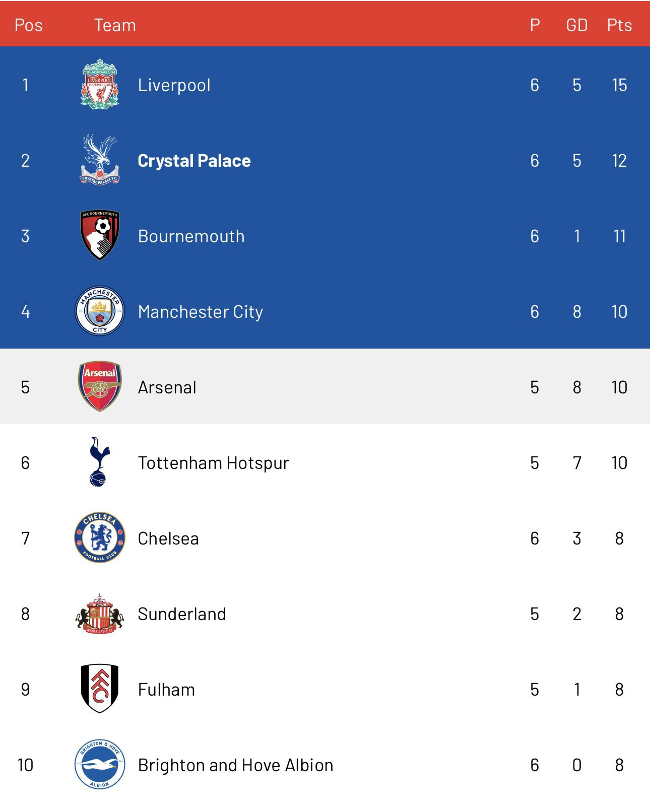Select Liverpool's 15 points value

[x=619, y=85]
